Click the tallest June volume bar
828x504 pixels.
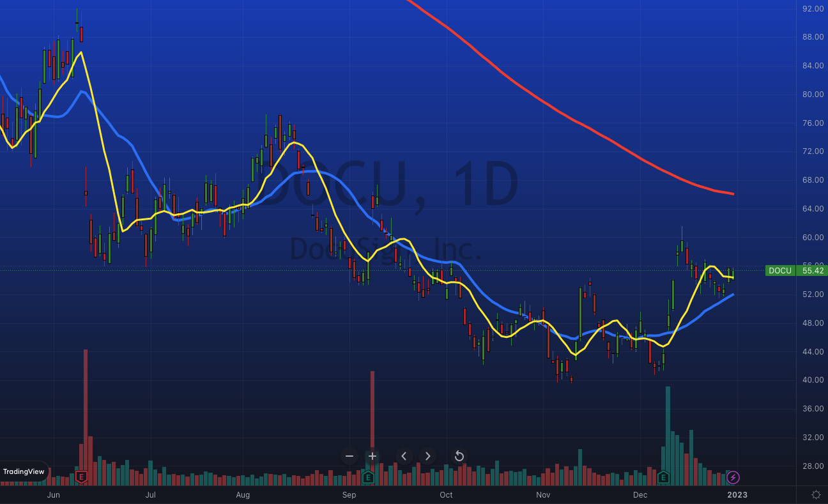(86, 417)
